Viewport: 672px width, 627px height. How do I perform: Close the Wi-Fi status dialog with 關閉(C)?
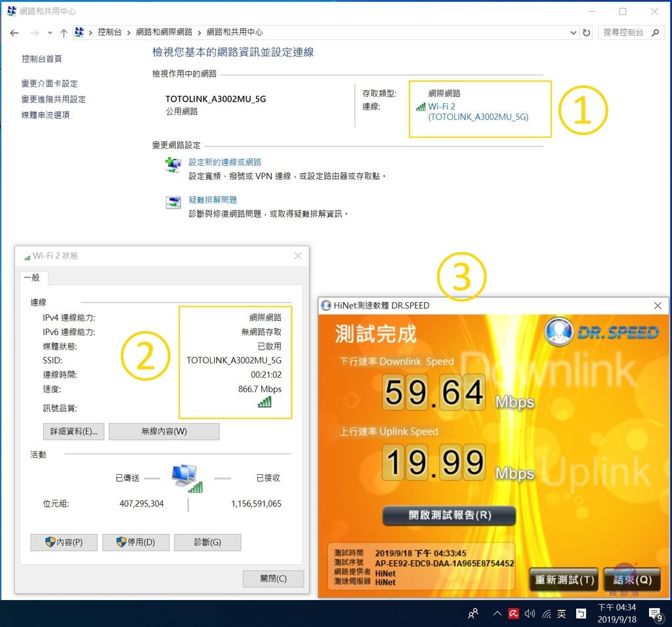pos(274,578)
